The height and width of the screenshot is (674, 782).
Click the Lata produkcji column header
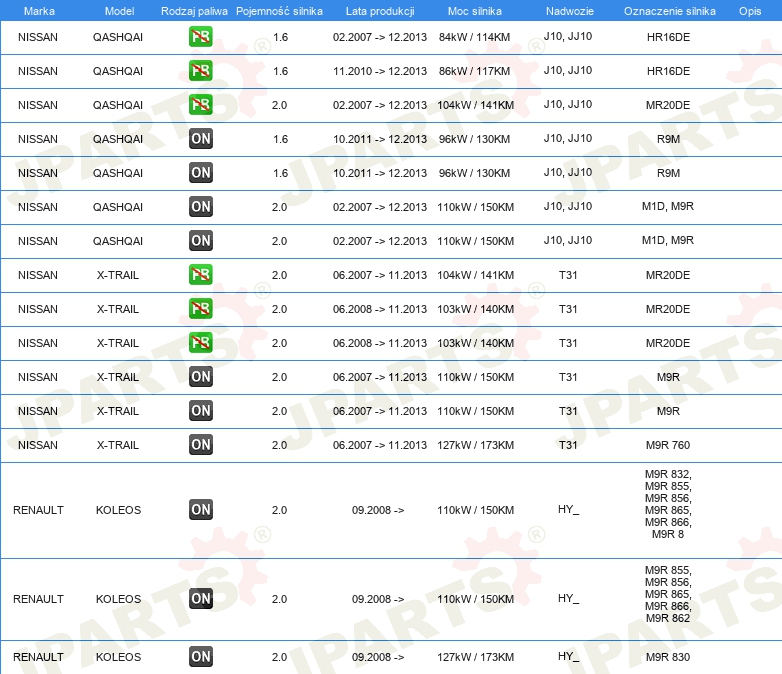point(380,11)
